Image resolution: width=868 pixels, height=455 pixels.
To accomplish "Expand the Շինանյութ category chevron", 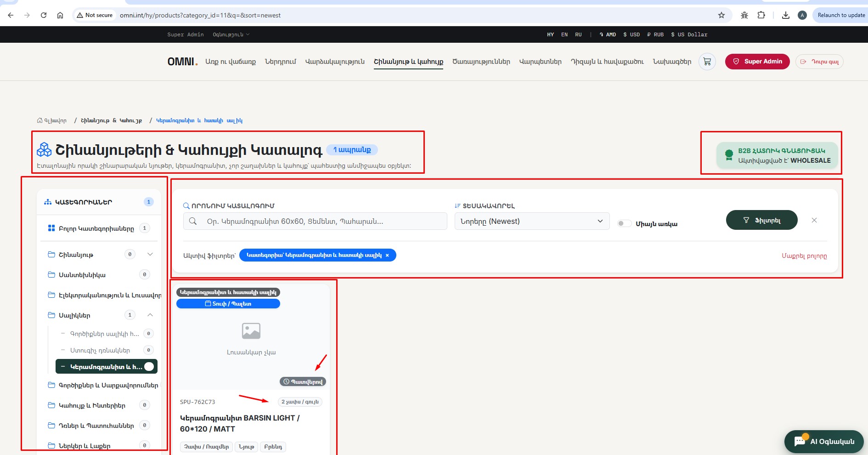I will 150,254.
